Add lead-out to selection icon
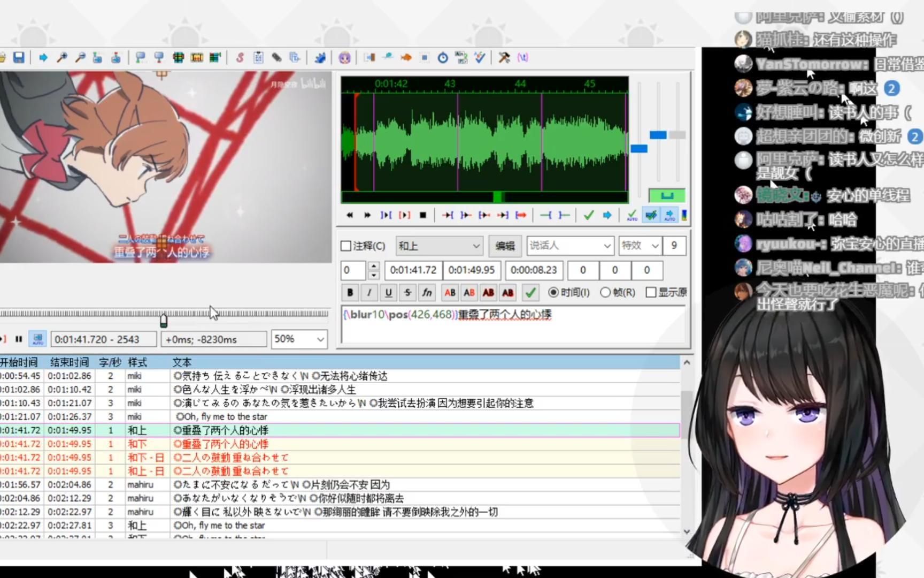The width and height of the screenshot is (924, 578). point(564,215)
